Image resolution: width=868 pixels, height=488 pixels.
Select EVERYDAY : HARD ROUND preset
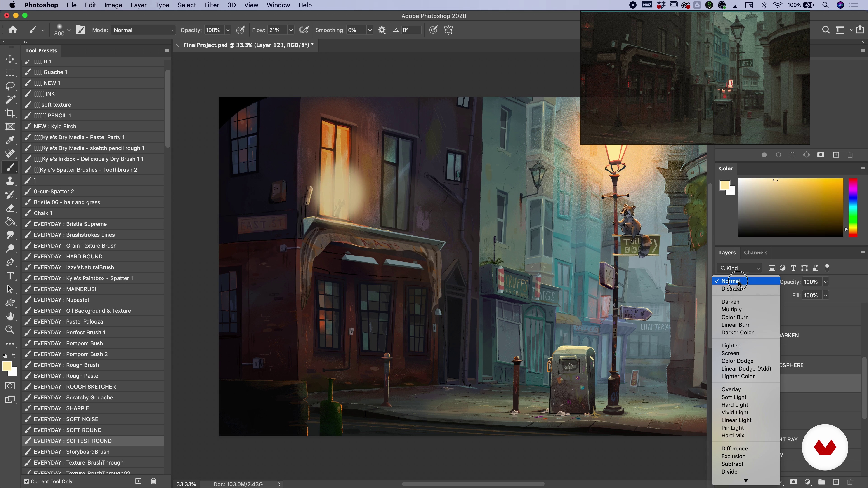(x=93, y=257)
